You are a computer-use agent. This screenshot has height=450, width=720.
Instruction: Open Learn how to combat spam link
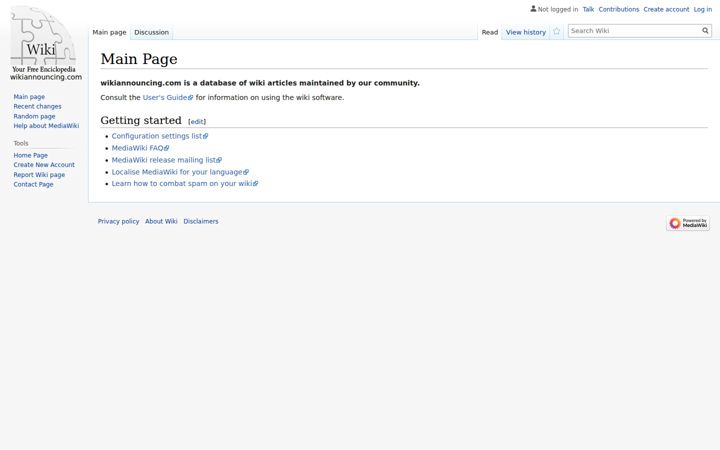coord(185,183)
